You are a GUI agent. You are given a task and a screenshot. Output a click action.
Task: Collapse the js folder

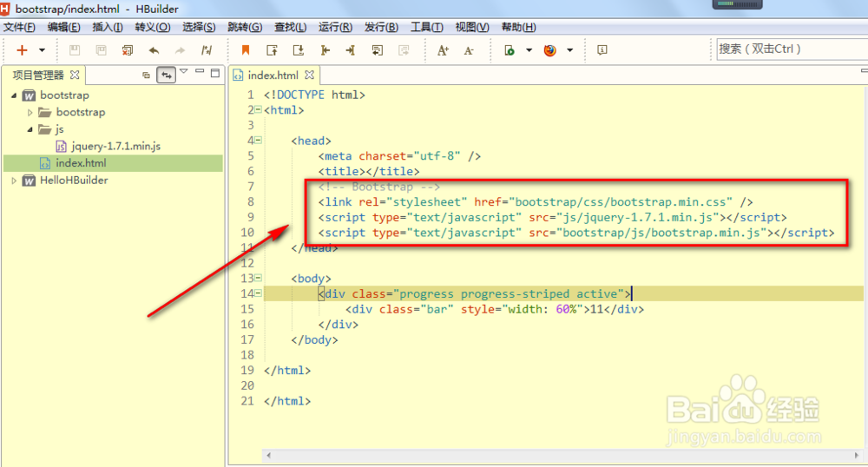click(x=30, y=129)
